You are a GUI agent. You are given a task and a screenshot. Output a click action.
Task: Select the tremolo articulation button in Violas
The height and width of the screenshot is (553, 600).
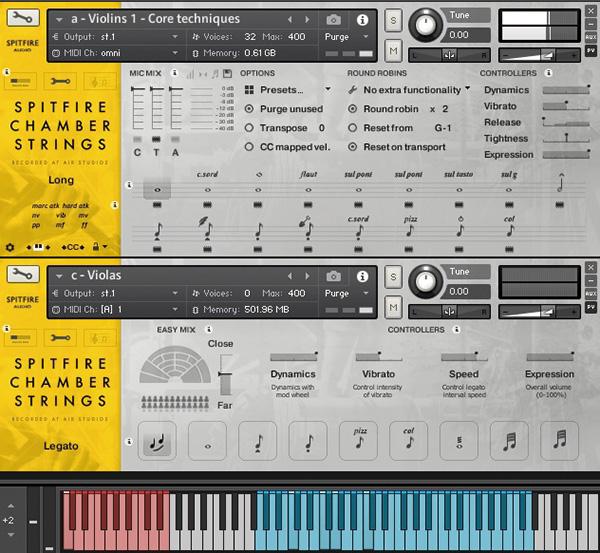click(459, 441)
